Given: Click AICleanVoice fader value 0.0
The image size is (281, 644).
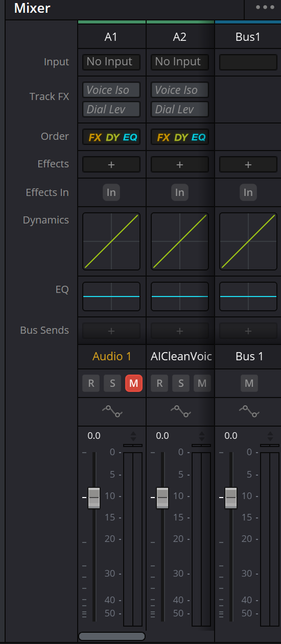Looking at the screenshot, I should pyautogui.click(x=162, y=436).
